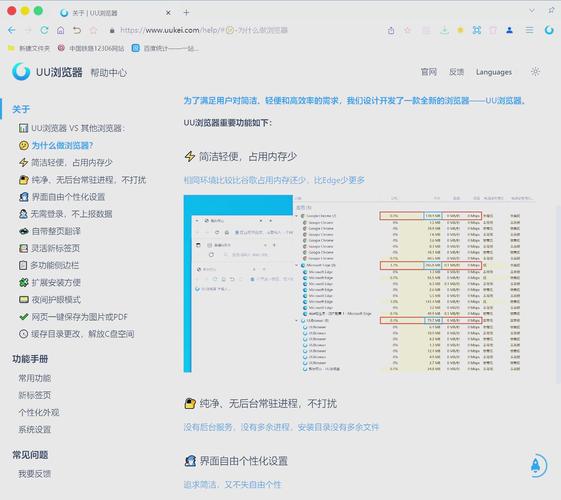Open sidebar item 扩展安装方便

(50, 283)
